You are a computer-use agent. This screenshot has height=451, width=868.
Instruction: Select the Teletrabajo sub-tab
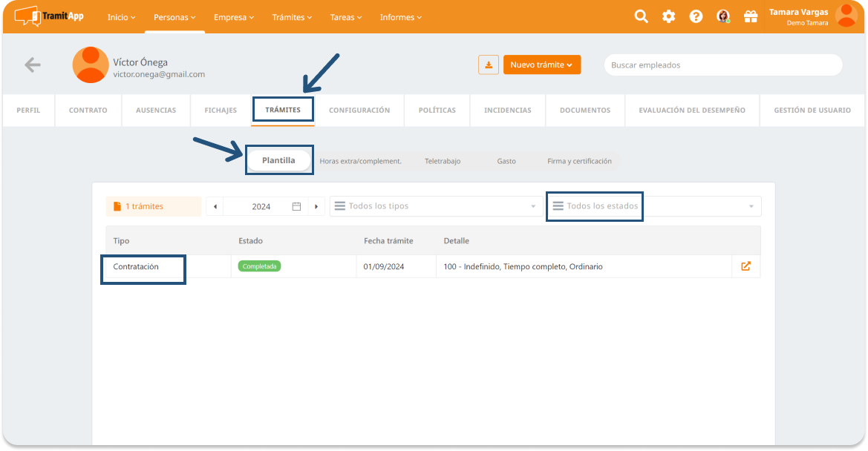(x=442, y=161)
